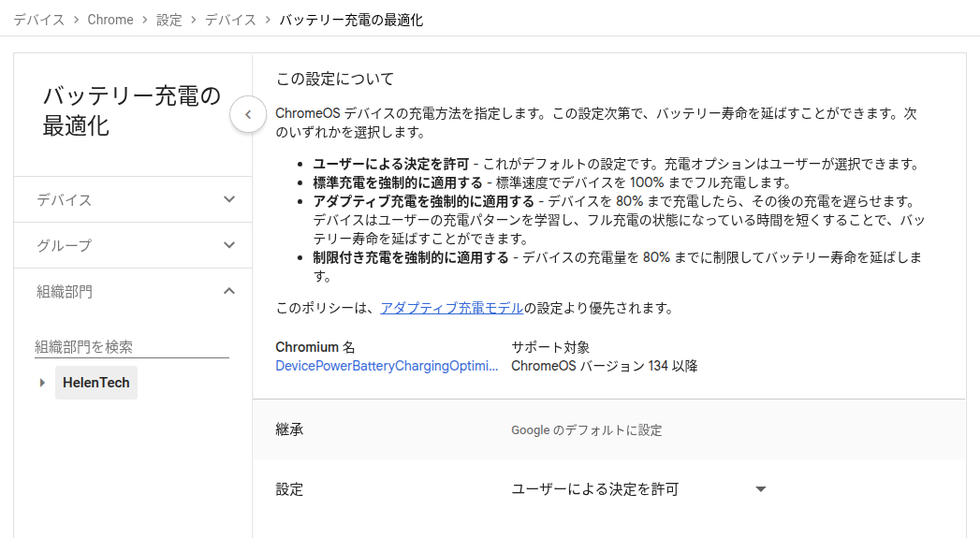Click the デバイス label in the sidebar
The width and height of the screenshot is (980, 538).
(x=64, y=199)
